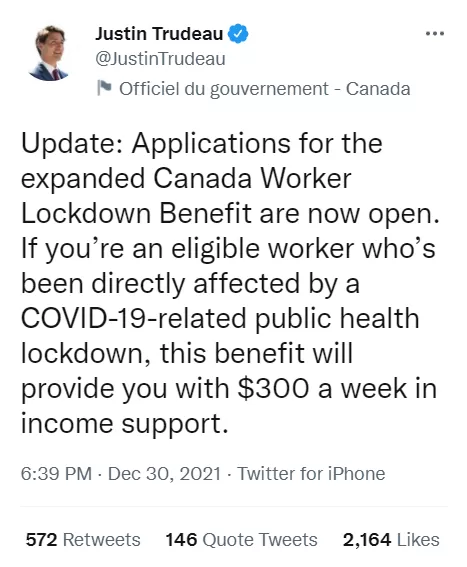Viewport: 467px width, 567px height.
Task: Click the government flag icon
Action: coord(104,88)
